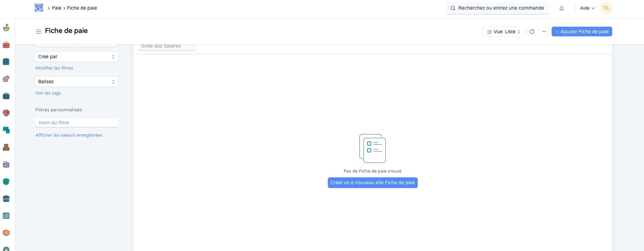Expand the Balises dropdown
644x251 pixels.
(x=77, y=82)
